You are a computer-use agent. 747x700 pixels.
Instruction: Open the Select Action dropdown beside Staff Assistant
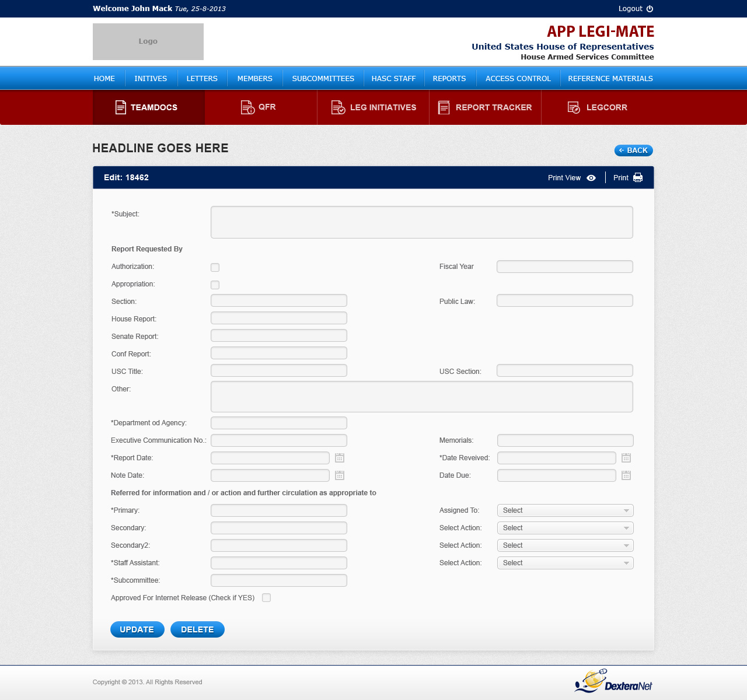point(565,563)
